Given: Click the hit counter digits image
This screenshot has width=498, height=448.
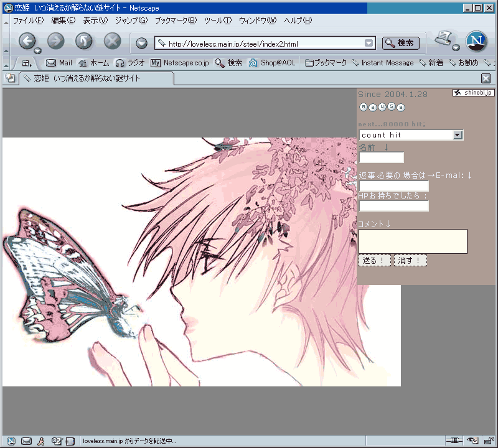Looking at the screenshot, I should click(382, 107).
